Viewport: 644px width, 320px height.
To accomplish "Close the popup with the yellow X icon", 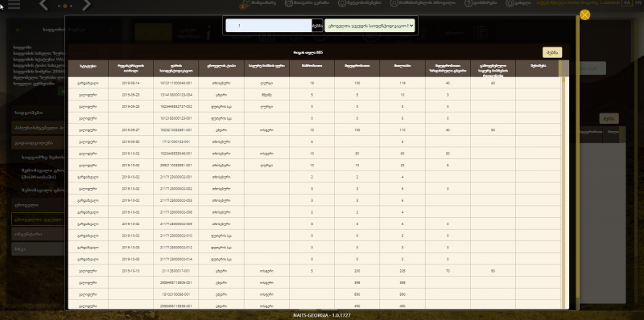I will 585,14.
